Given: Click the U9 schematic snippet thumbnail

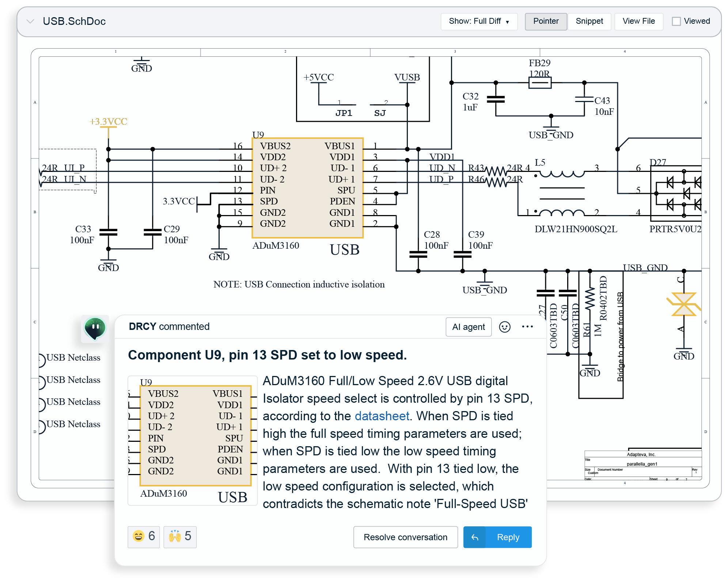Looking at the screenshot, I should 193,439.
